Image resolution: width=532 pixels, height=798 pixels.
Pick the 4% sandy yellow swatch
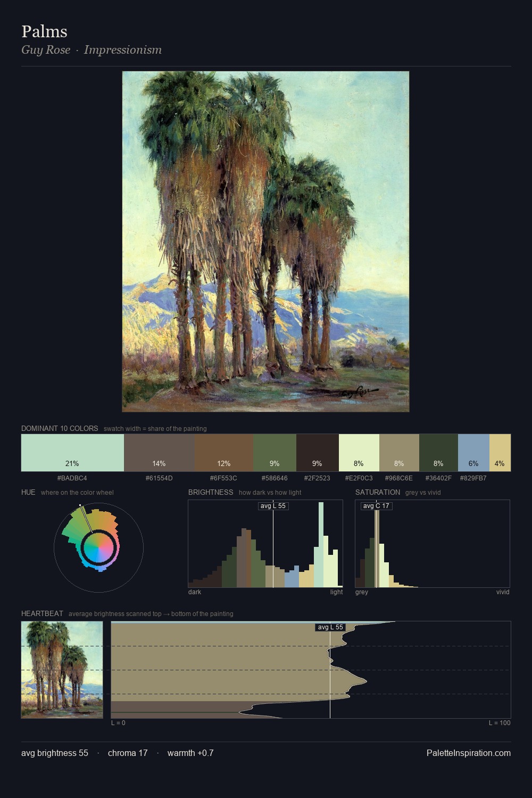tap(500, 453)
